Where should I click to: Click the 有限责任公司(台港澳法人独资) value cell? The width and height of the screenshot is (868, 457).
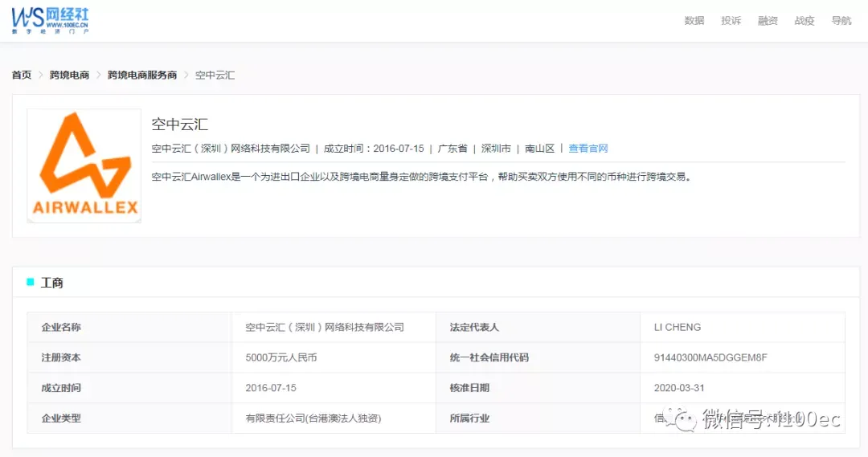[x=334, y=418]
